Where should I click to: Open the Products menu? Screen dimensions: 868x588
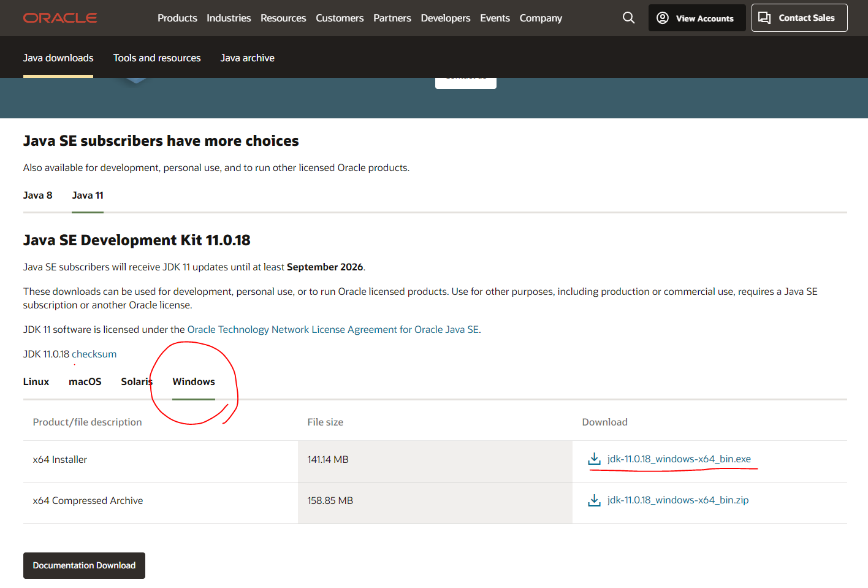177,18
